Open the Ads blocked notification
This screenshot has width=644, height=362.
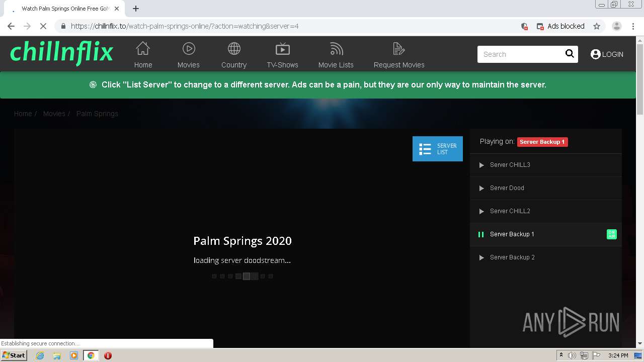coord(560,26)
